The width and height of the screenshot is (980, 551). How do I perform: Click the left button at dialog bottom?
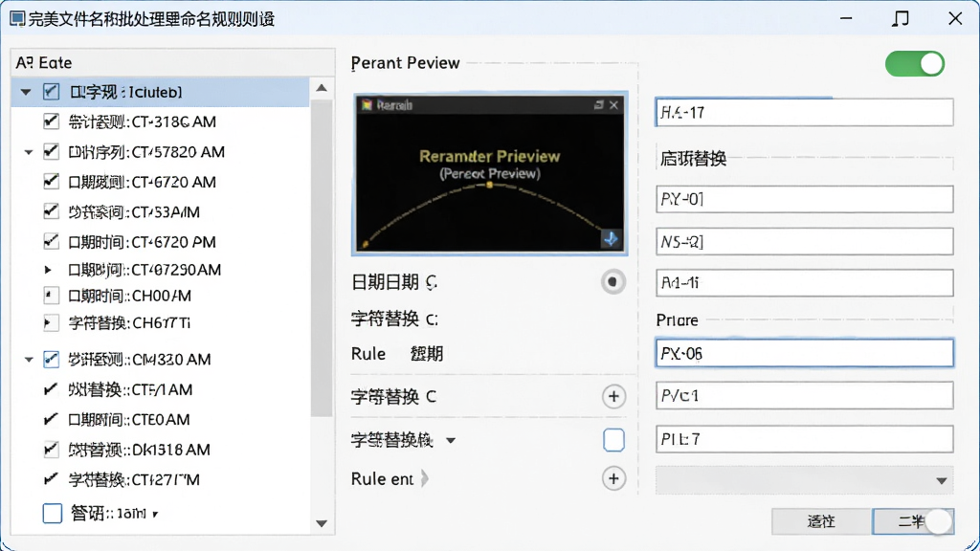(x=821, y=521)
